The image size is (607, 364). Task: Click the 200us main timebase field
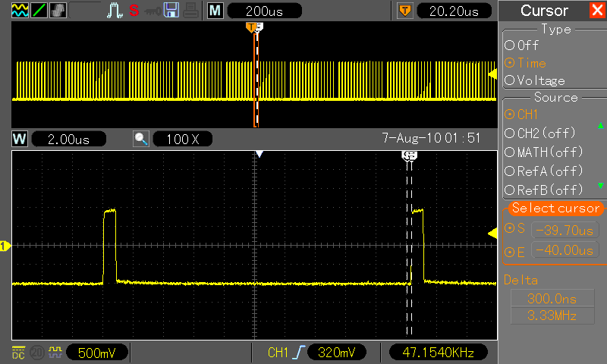(x=263, y=11)
